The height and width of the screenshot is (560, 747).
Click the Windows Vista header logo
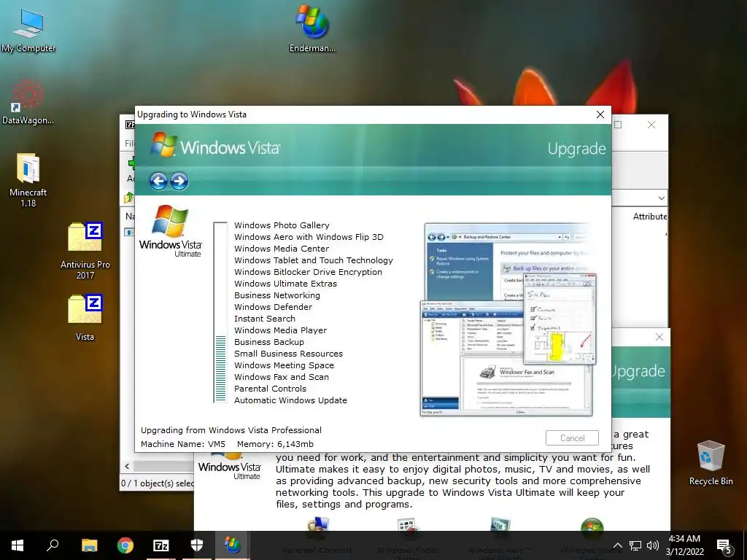pyautogui.click(x=215, y=146)
